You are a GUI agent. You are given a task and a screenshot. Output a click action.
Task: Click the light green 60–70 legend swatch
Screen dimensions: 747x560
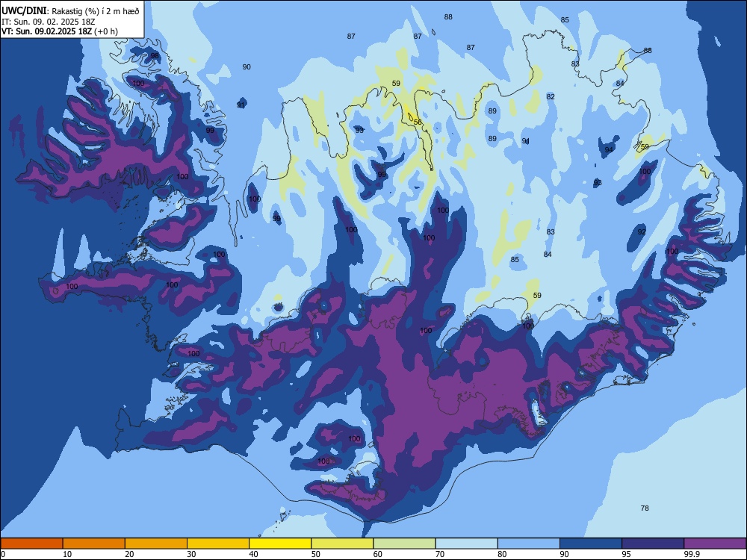click(x=404, y=544)
